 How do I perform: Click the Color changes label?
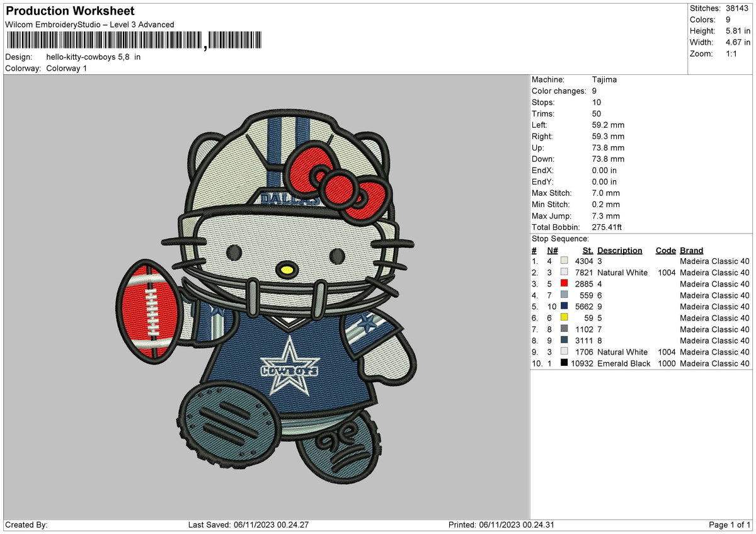(x=559, y=91)
